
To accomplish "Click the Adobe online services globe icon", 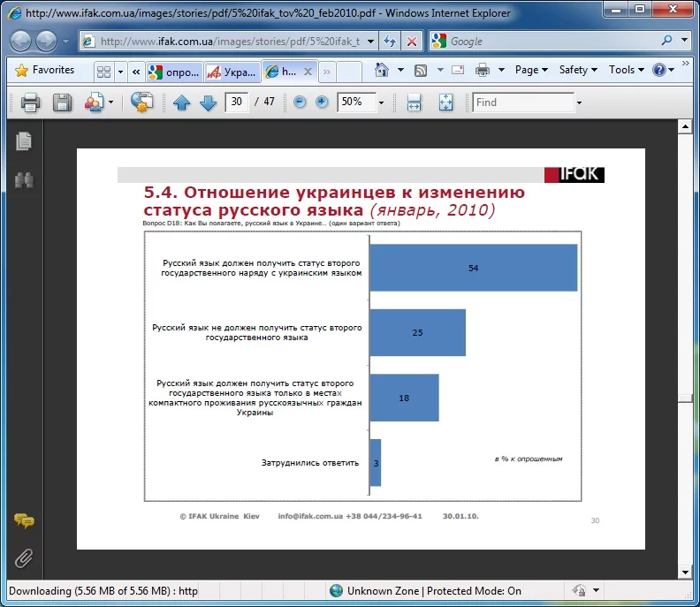I will tap(142, 102).
